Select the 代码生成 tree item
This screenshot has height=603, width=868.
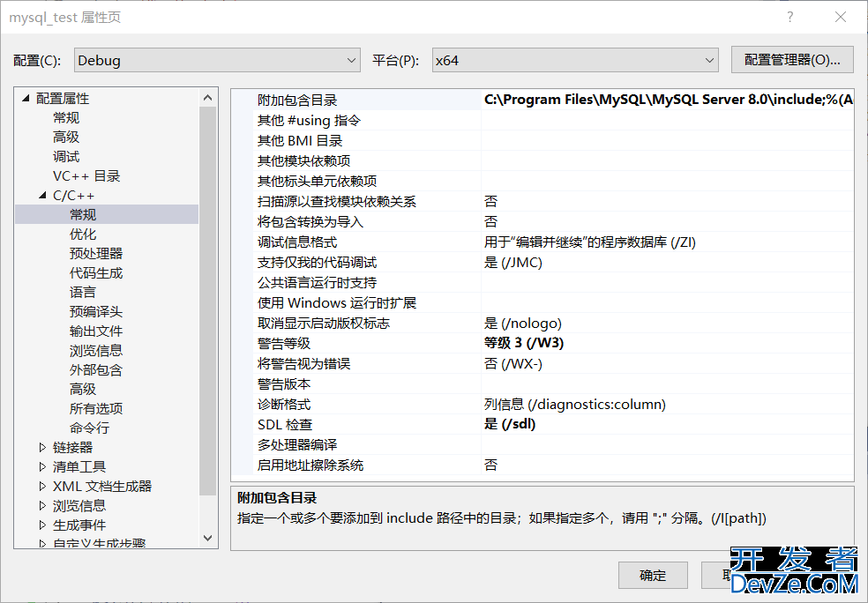click(96, 272)
